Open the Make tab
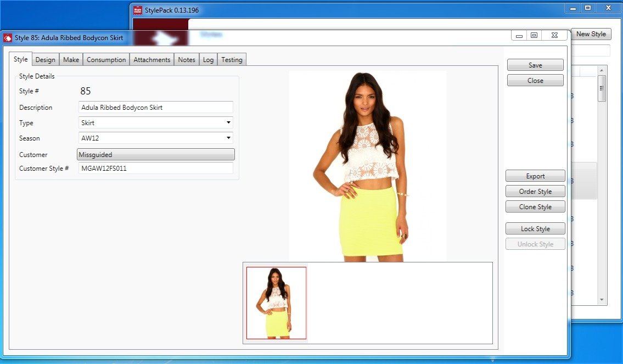 click(x=71, y=60)
